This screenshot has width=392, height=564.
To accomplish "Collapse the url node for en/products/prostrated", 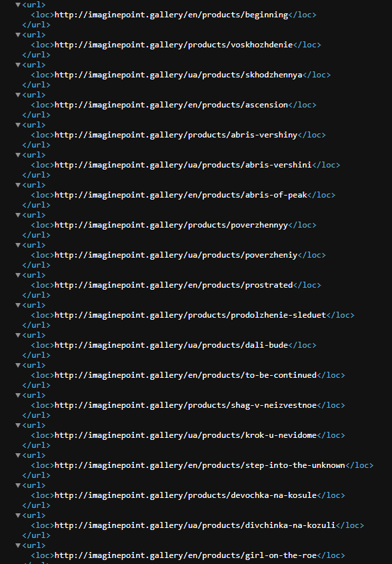I will tap(18, 275).
